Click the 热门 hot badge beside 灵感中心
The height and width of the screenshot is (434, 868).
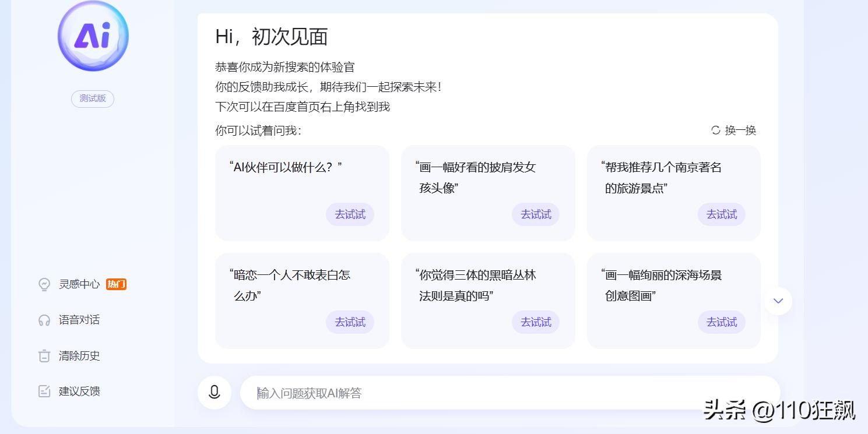116,284
